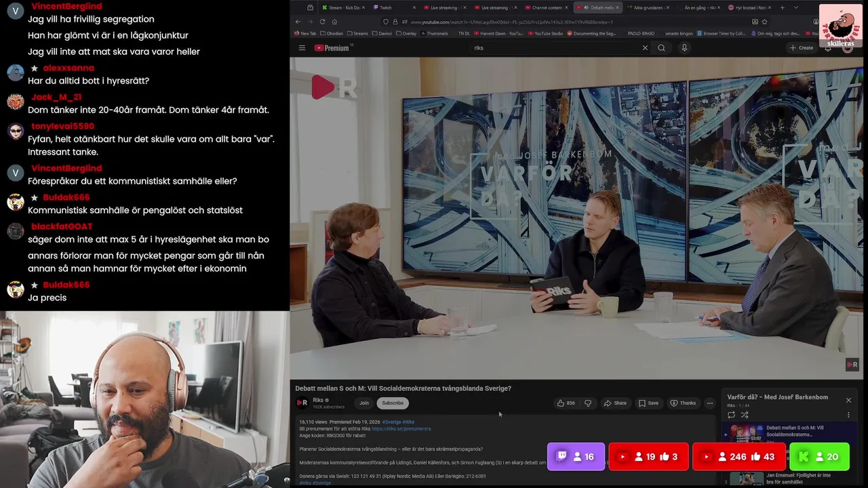Show site security lock information
The height and width of the screenshot is (488, 868).
pos(395,22)
